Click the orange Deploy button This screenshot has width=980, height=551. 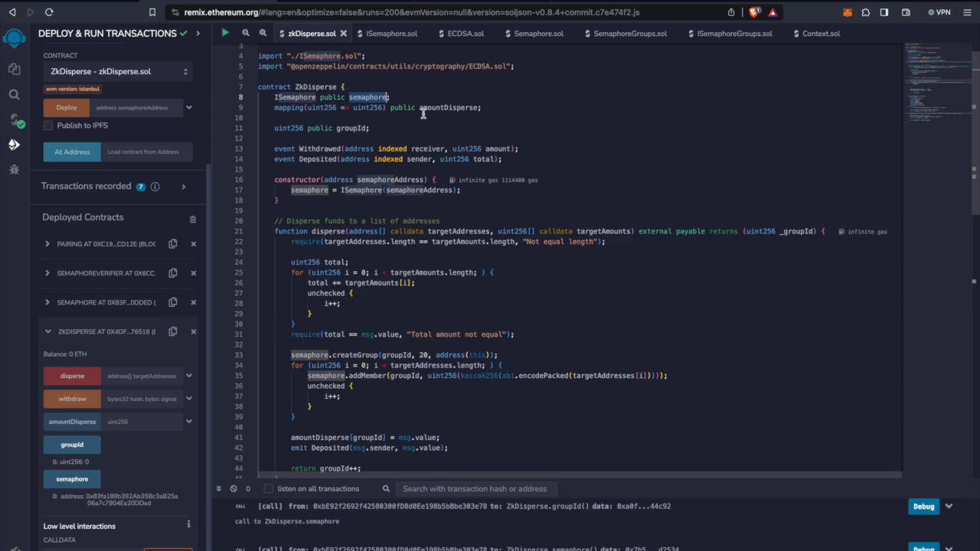point(67,108)
